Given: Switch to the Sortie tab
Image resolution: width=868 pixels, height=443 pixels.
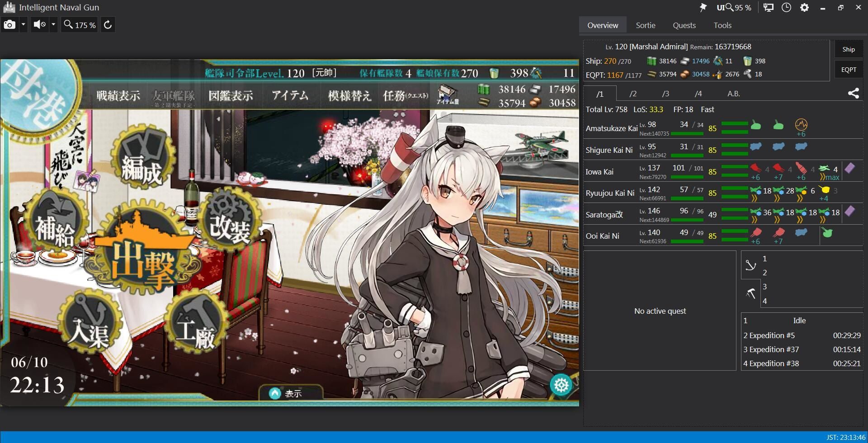Looking at the screenshot, I should pos(645,25).
